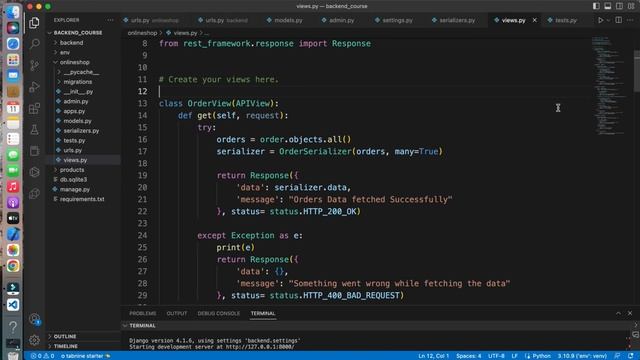Expand the OUTLINE section
This screenshot has width=640, height=360.
coord(65,336)
